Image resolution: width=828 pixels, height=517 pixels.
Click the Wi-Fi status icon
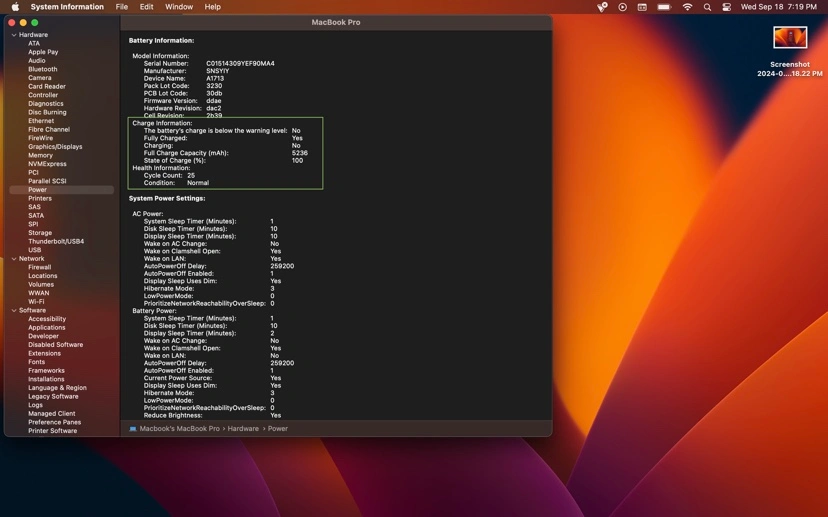point(687,7)
